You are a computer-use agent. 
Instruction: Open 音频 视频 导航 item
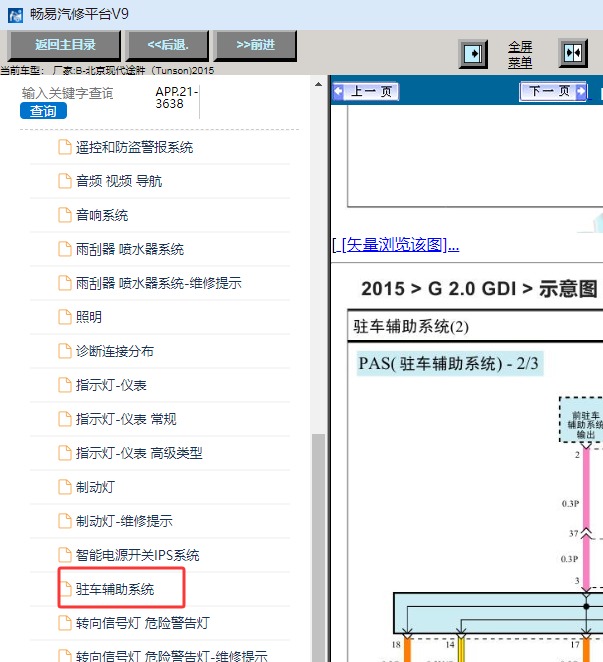pos(119,181)
